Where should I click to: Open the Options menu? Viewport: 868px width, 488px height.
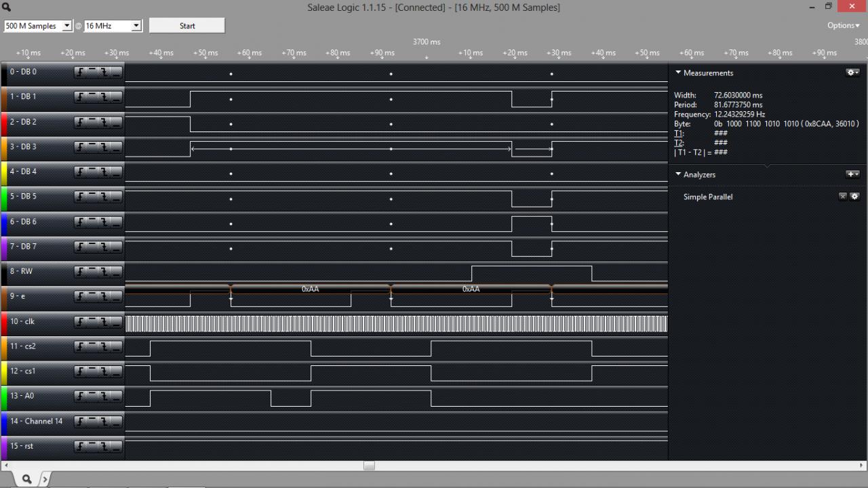pyautogui.click(x=843, y=26)
